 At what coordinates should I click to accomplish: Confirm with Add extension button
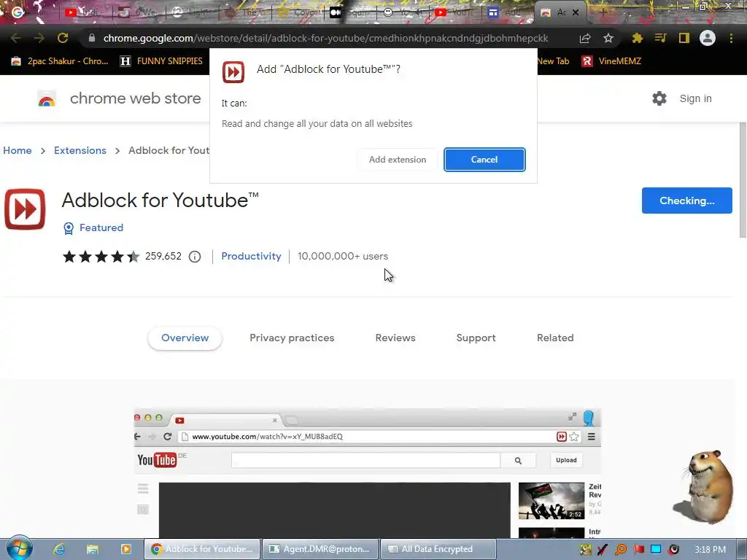pyautogui.click(x=398, y=160)
